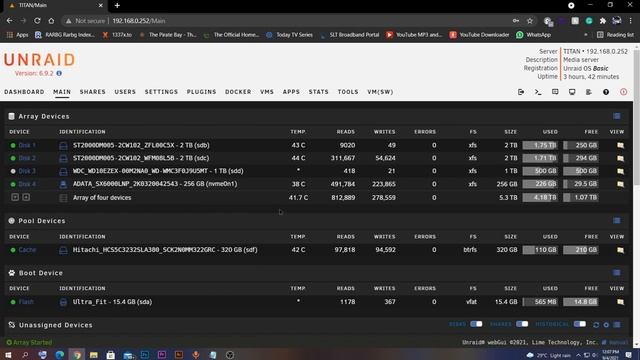Click the help question mark icon

pyautogui.click(x=606, y=92)
